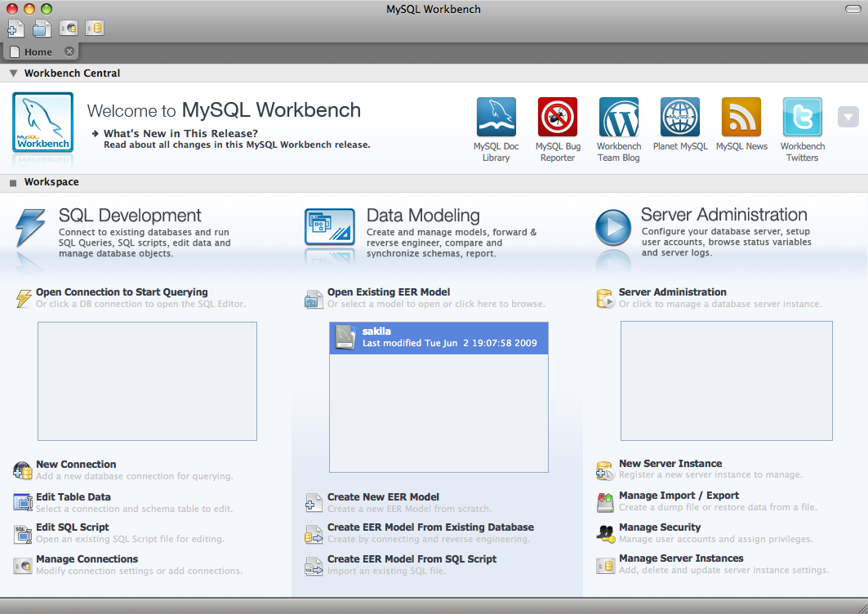Click the new model toolbar icon
Viewport: 868px width, 614px height.
click(x=16, y=29)
